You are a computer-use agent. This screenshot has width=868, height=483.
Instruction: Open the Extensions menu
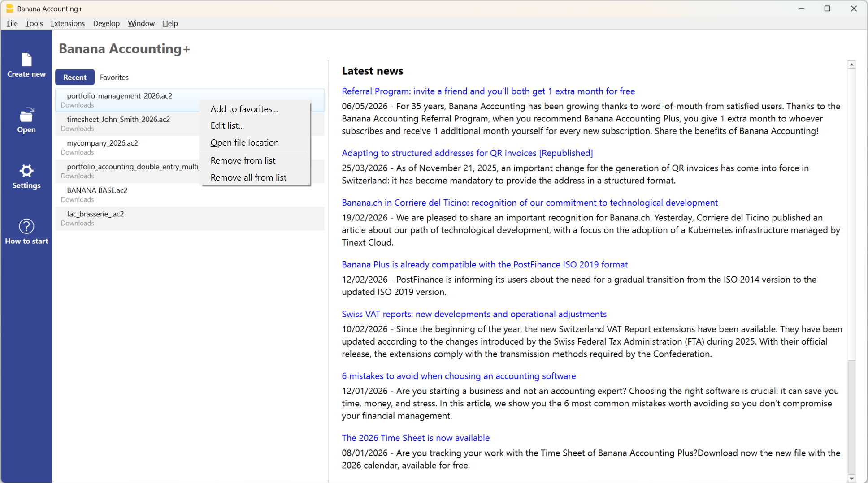[x=68, y=23]
